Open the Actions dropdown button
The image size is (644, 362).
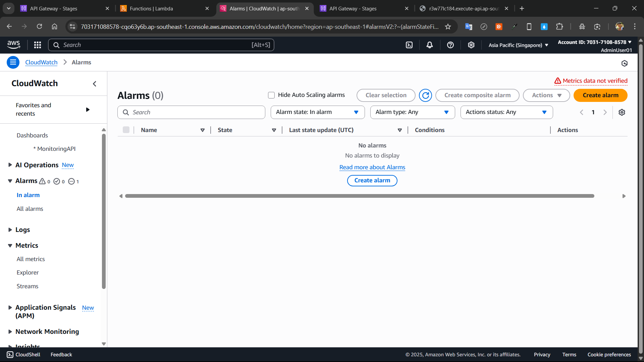click(x=546, y=95)
